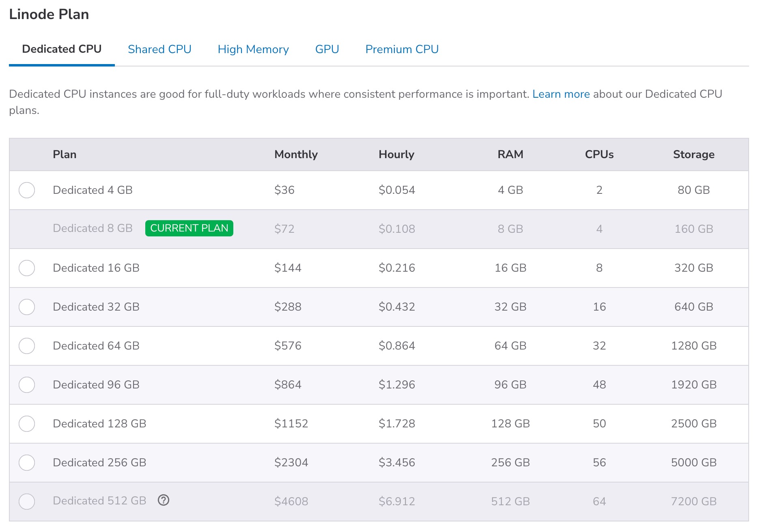Click the green CURRENT PLAN badge
This screenshot has width=758, height=532.
point(189,228)
